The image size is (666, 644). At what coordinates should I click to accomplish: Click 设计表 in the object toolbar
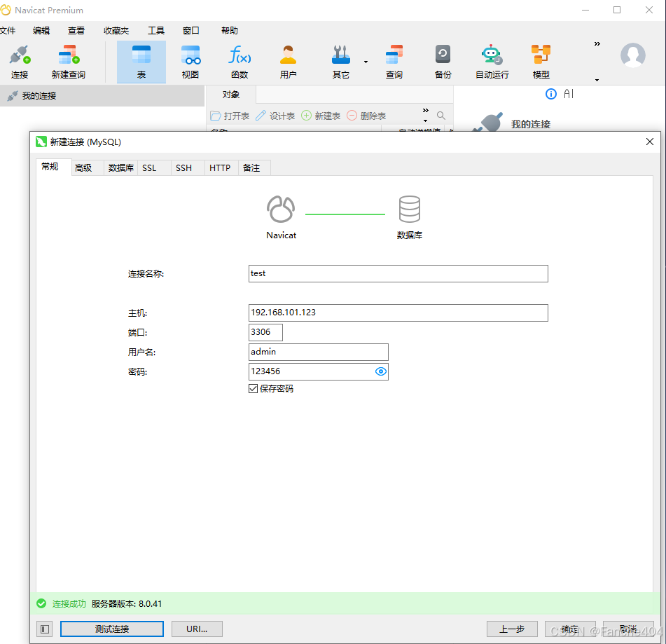point(275,116)
